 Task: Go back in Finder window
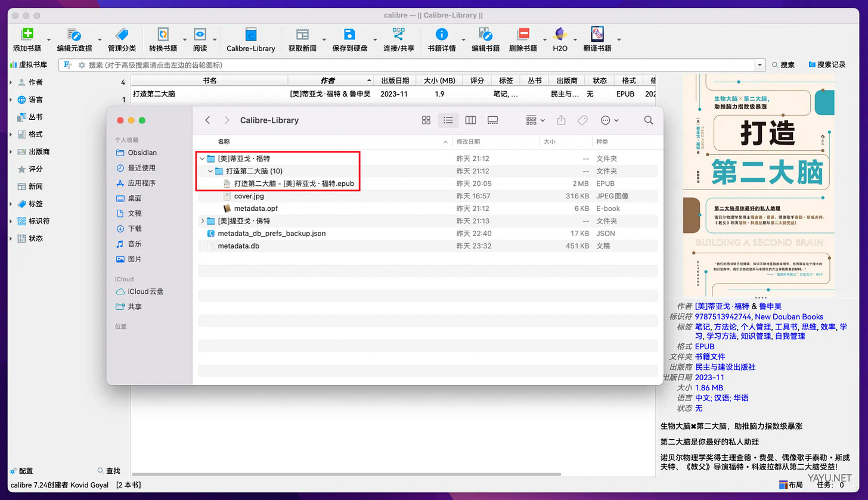tap(207, 120)
